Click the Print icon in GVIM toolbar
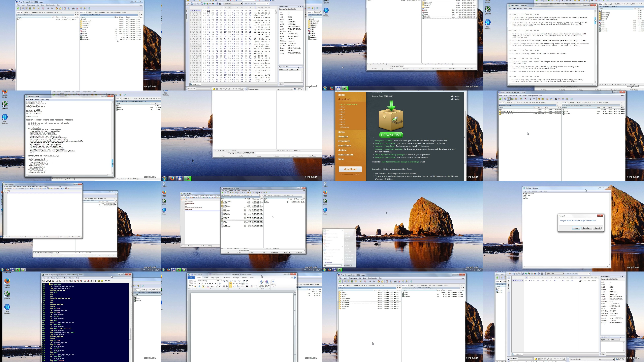This screenshot has height=362, width=644. click(53, 281)
